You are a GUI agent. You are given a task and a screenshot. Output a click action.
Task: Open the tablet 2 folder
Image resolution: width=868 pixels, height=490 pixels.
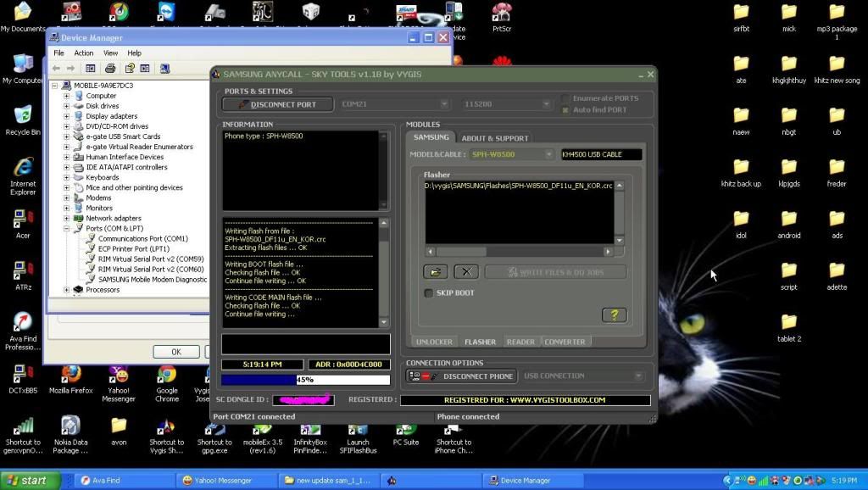point(789,328)
